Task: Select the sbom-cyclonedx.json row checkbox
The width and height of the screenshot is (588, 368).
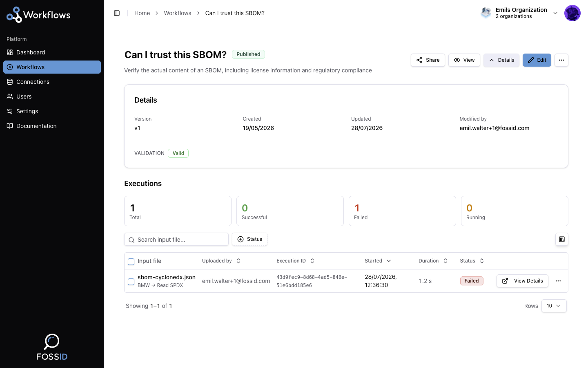Action: pos(131,282)
